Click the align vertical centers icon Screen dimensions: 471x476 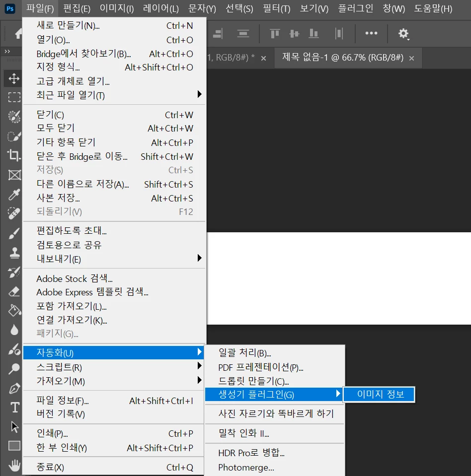[x=294, y=33]
